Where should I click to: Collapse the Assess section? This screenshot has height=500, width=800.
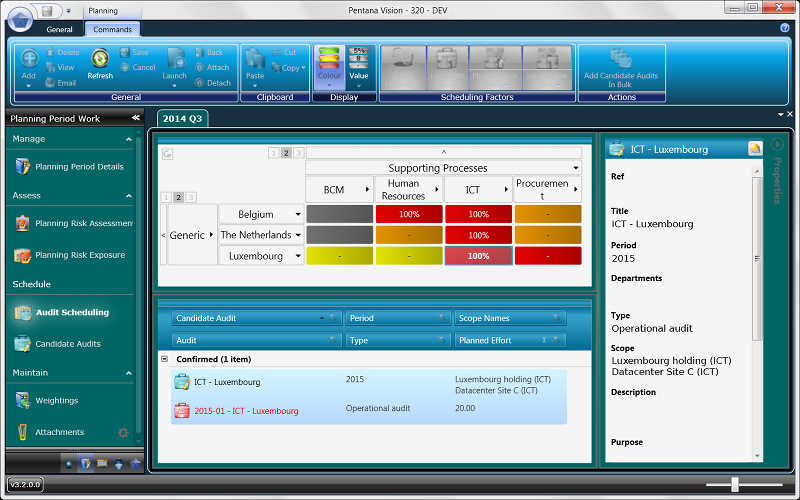(129, 196)
